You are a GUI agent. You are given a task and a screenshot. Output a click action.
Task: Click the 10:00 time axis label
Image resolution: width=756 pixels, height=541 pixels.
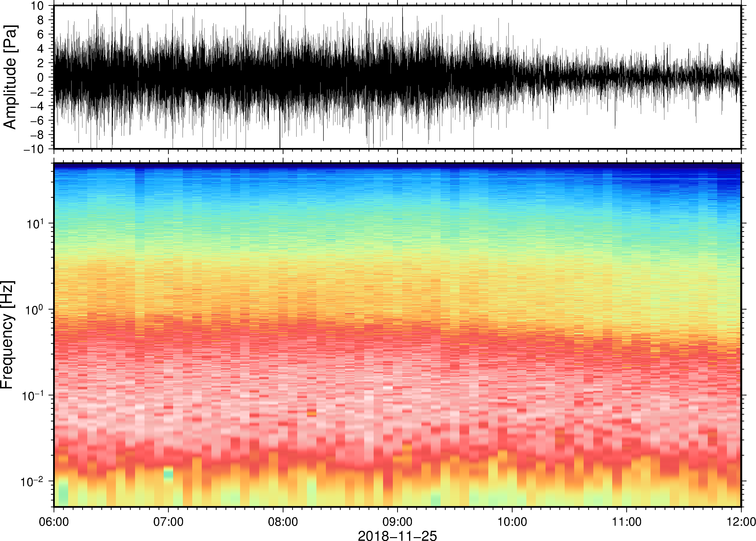pos(512,522)
